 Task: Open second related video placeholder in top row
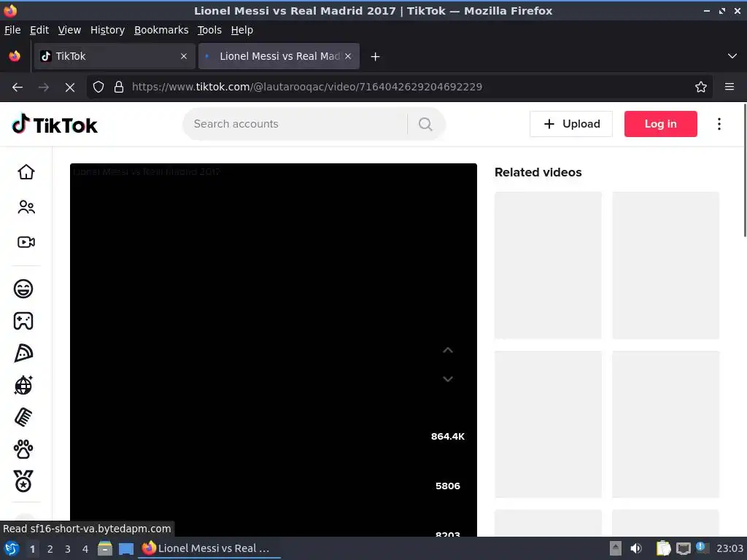tap(665, 265)
